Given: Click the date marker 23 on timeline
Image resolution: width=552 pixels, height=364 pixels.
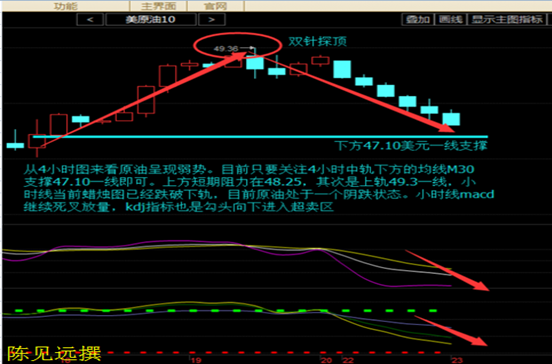Looking at the screenshot, I should click(457, 360).
